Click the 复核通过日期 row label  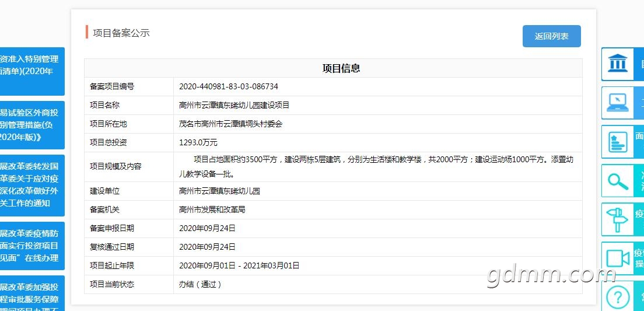point(112,247)
